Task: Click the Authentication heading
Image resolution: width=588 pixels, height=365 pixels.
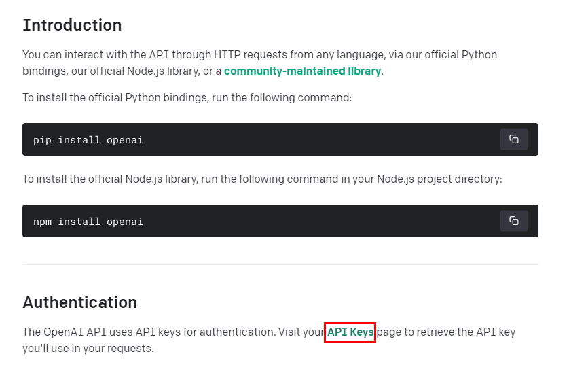Action: point(79,302)
